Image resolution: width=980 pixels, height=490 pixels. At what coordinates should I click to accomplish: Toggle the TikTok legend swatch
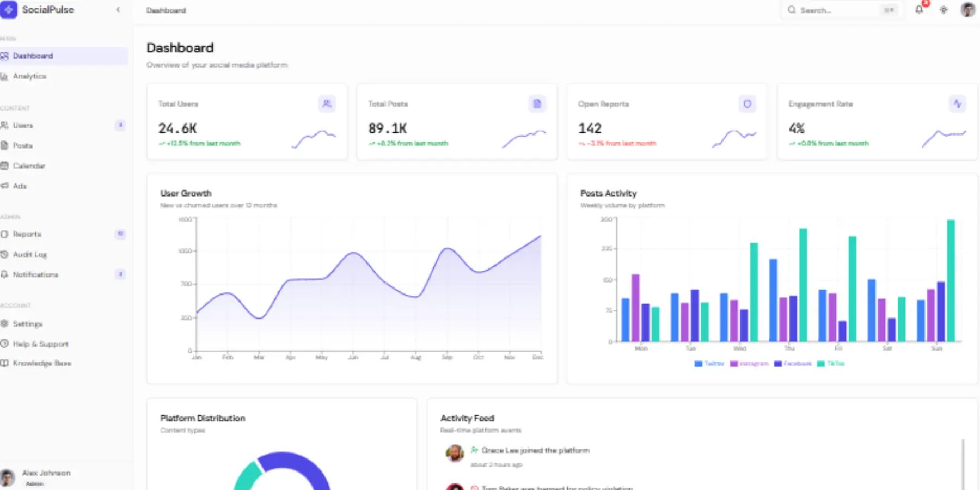pos(821,364)
